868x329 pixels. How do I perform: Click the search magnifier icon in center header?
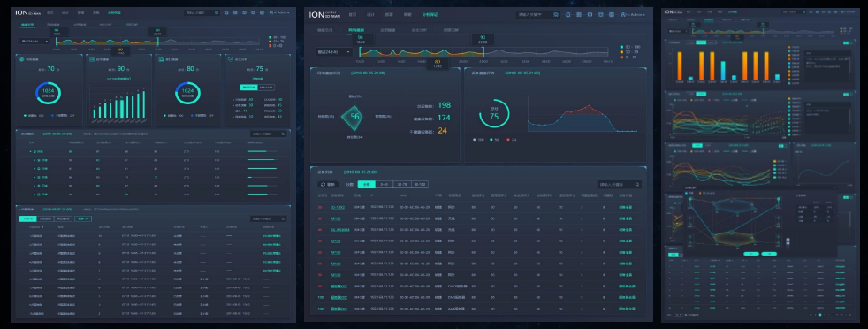(x=555, y=15)
